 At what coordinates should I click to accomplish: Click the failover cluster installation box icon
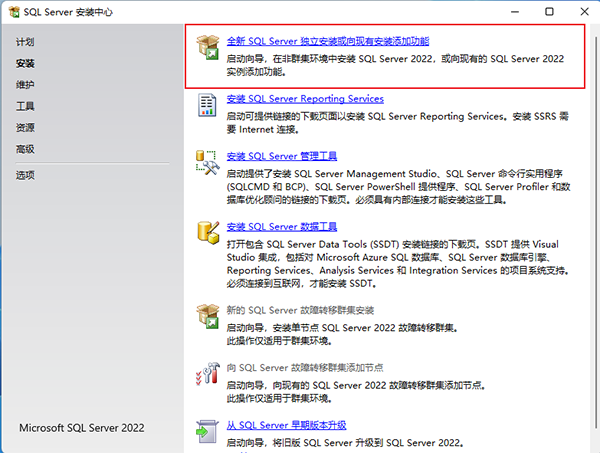click(208, 316)
